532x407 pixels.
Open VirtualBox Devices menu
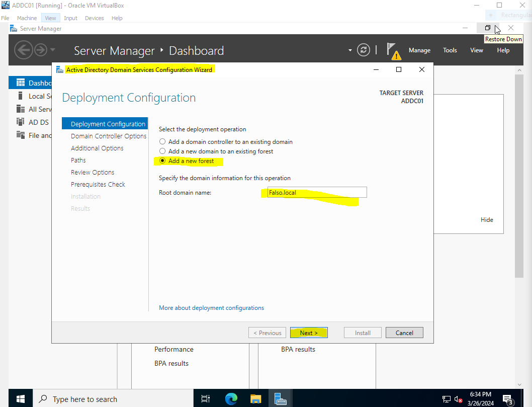click(94, 18)
